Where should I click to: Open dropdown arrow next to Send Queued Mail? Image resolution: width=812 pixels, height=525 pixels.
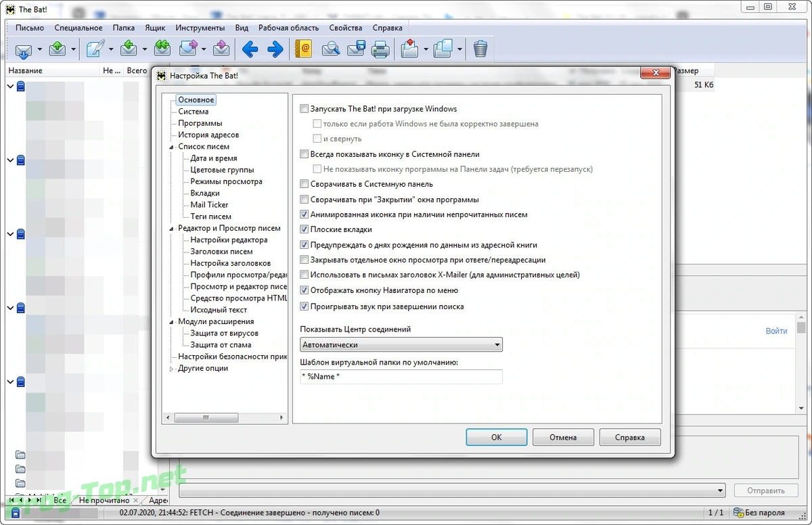pos(73,49)
